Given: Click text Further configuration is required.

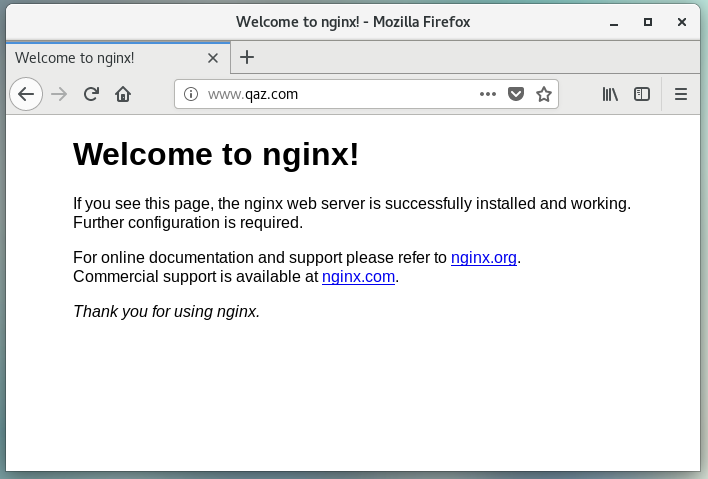Looking at the screenshot, I should pyautogui.click(x=188, y=223).
